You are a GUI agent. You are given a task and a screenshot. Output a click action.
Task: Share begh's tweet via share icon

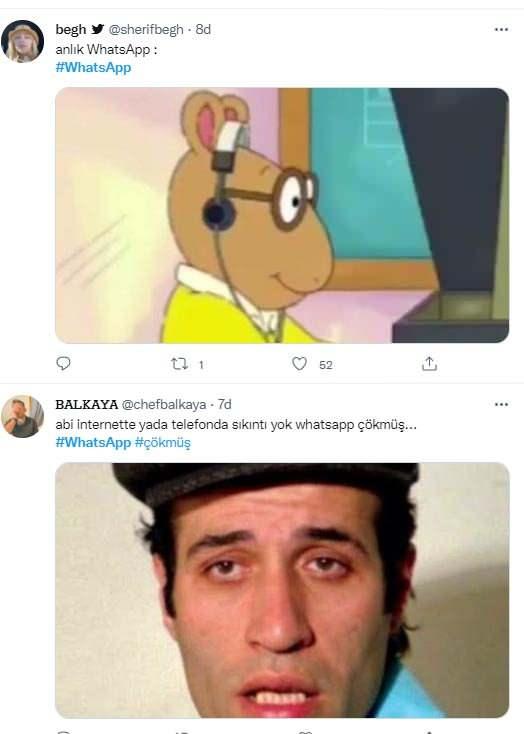(429, 364)
